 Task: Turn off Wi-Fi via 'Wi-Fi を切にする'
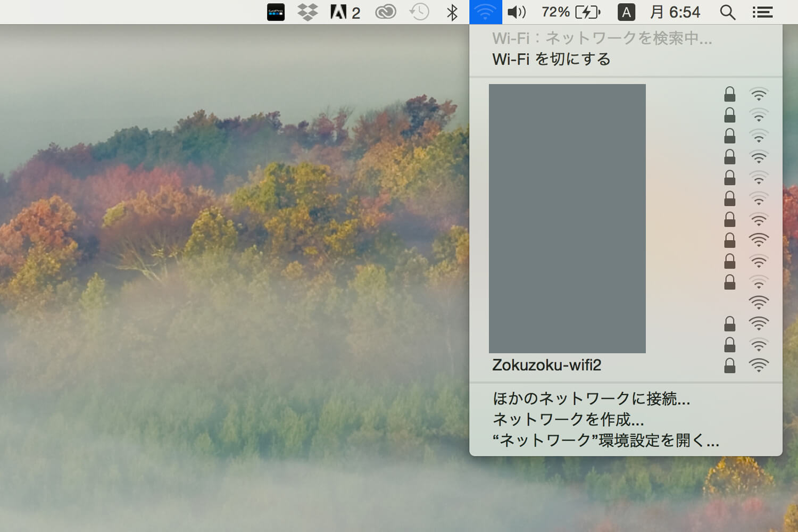tap(551, 59)
